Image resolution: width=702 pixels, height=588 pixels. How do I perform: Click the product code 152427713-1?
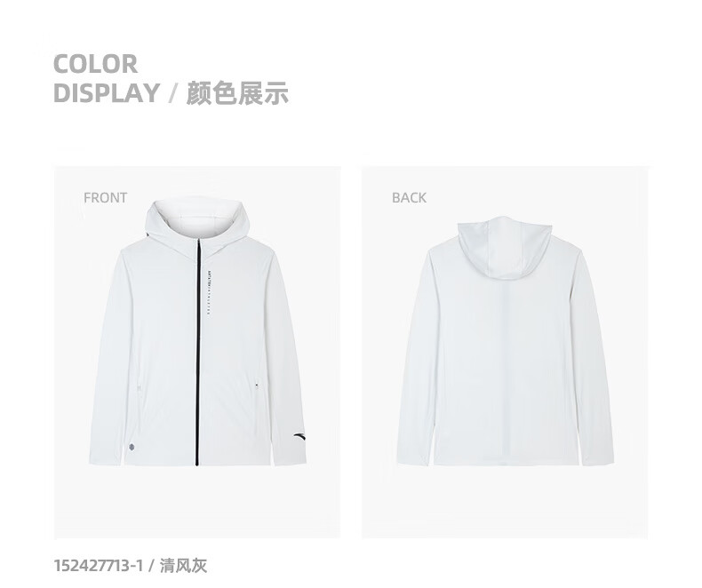pos(99,565)
